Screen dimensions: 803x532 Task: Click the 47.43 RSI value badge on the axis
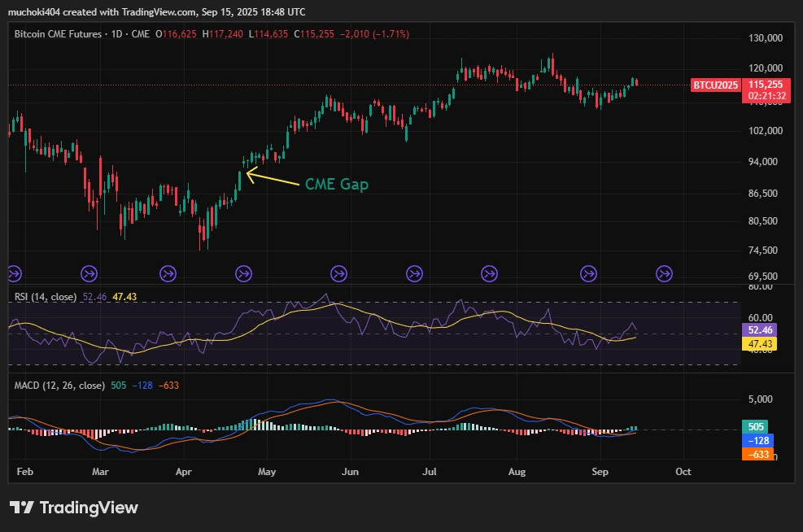[758, 344]
